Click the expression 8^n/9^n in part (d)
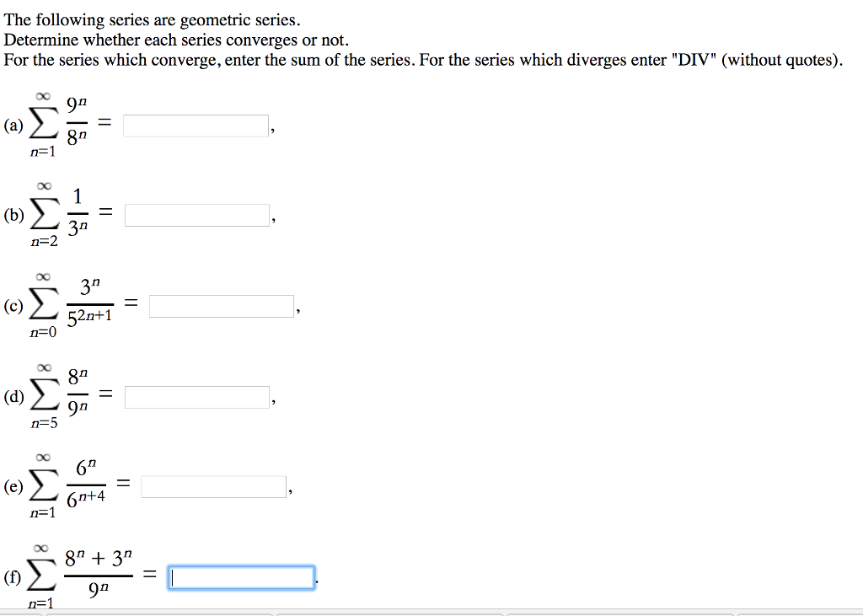This screenshot has width=863, height=616. point(77,394)
